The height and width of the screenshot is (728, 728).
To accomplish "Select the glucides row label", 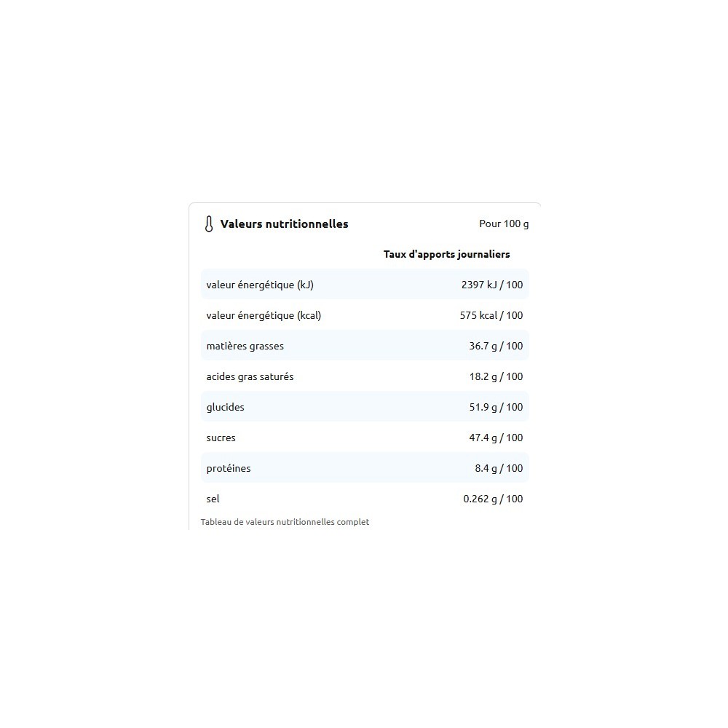I will click(226, 407).
